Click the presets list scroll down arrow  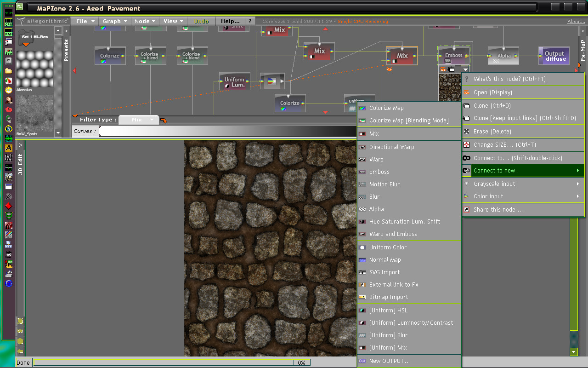58,133
